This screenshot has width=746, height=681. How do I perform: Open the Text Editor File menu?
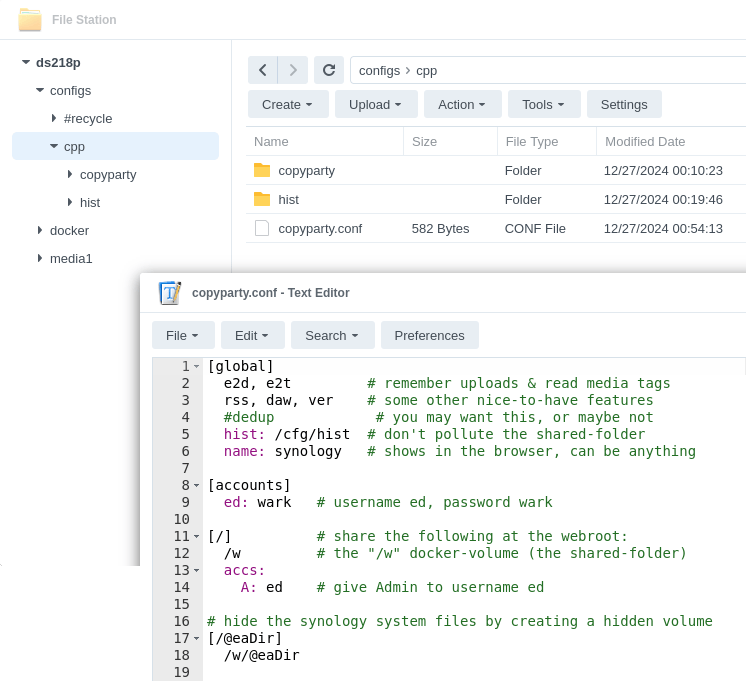(183, 336)
